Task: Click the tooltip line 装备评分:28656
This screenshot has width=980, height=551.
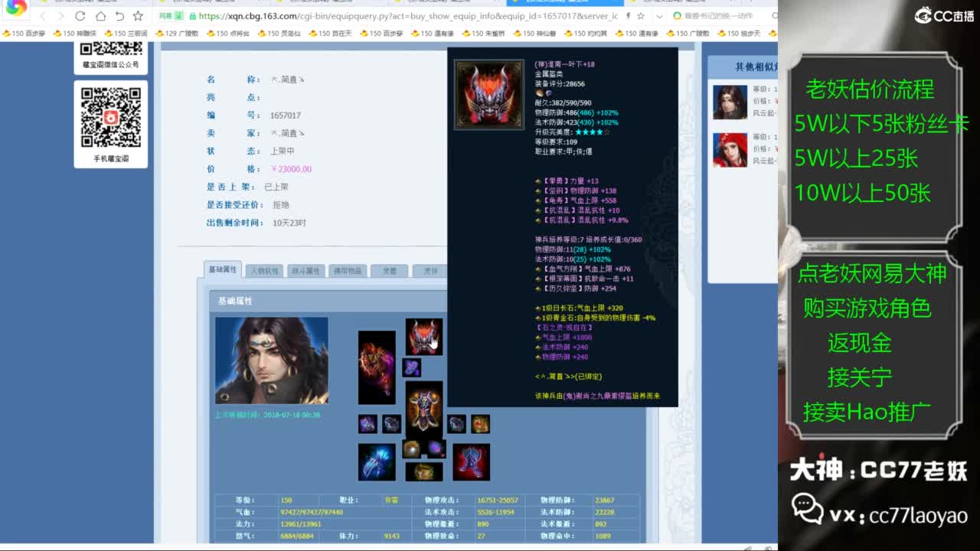Action: [560, 84]
